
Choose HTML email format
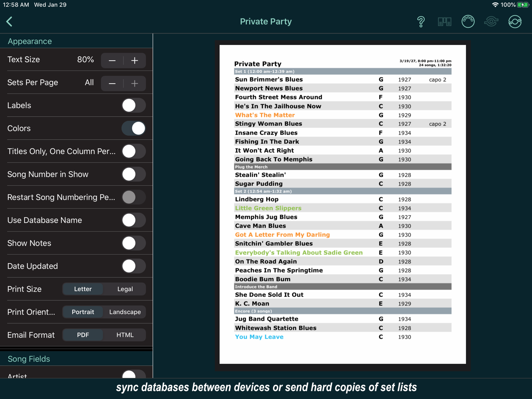pos(125,335)
